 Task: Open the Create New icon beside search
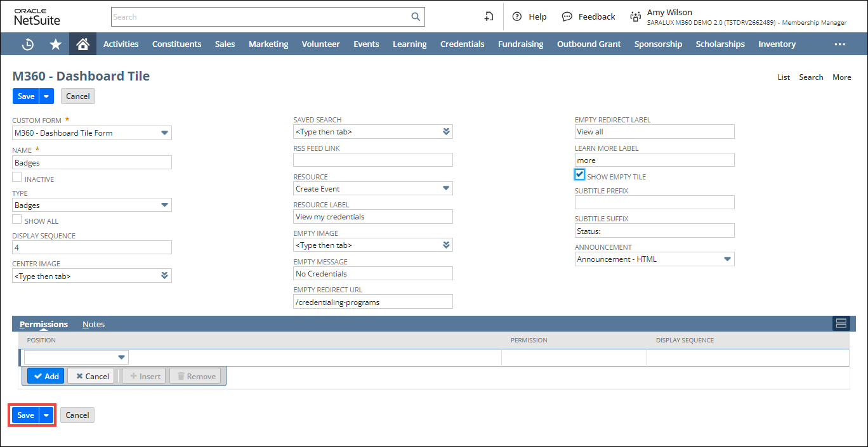(489, 17)
